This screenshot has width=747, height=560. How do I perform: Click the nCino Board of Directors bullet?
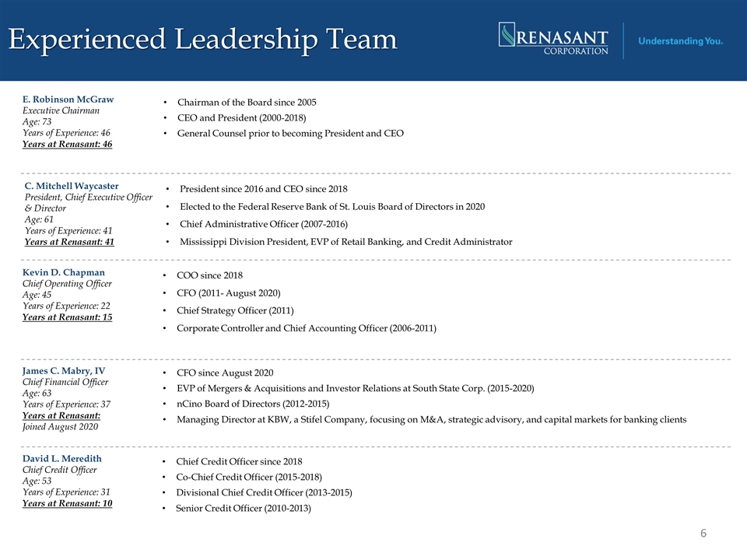[x=252, y=404]
